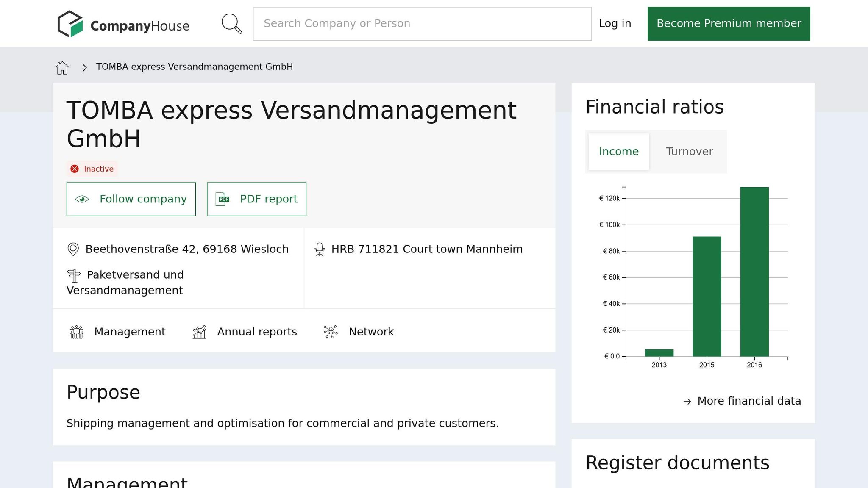868x488 pixels.
Task: Click arrow icon beside More financial data
Action: [x=687, y=402]
